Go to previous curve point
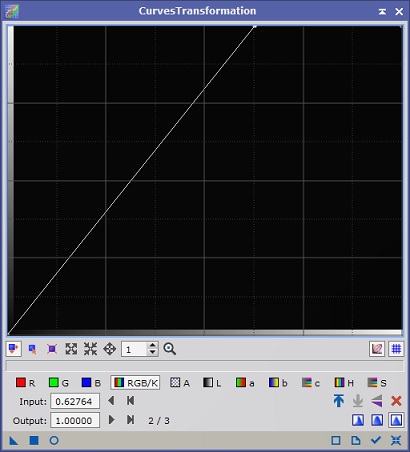Viewport: 410px width, 452px height. (111, 401)
